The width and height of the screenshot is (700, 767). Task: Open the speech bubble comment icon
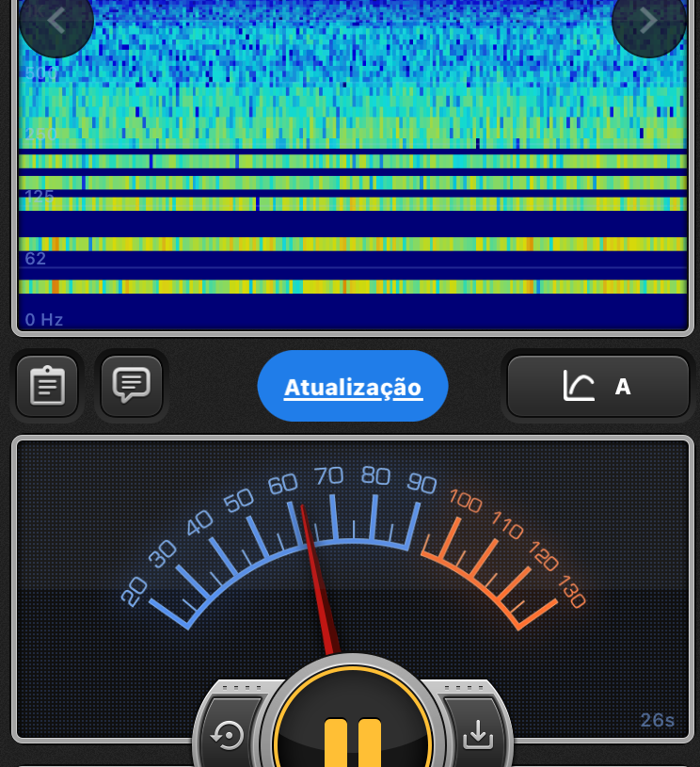point(131,385)
